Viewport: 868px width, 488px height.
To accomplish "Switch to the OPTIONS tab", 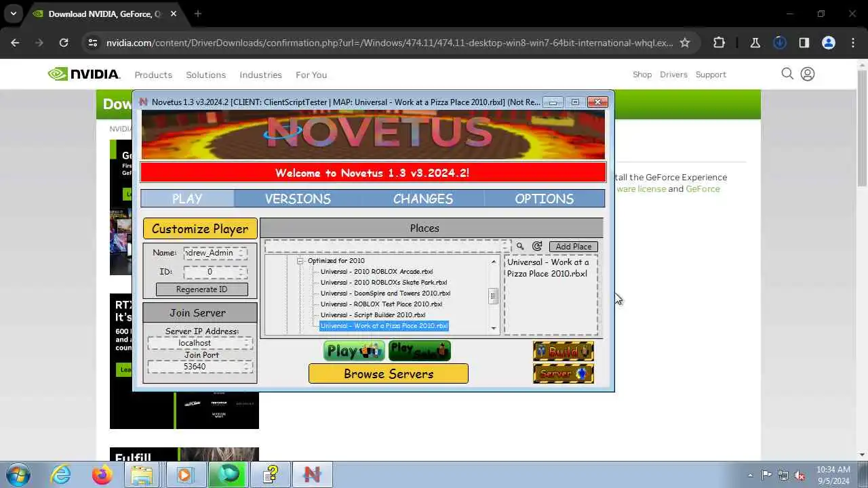I will [x=545, y=199].
